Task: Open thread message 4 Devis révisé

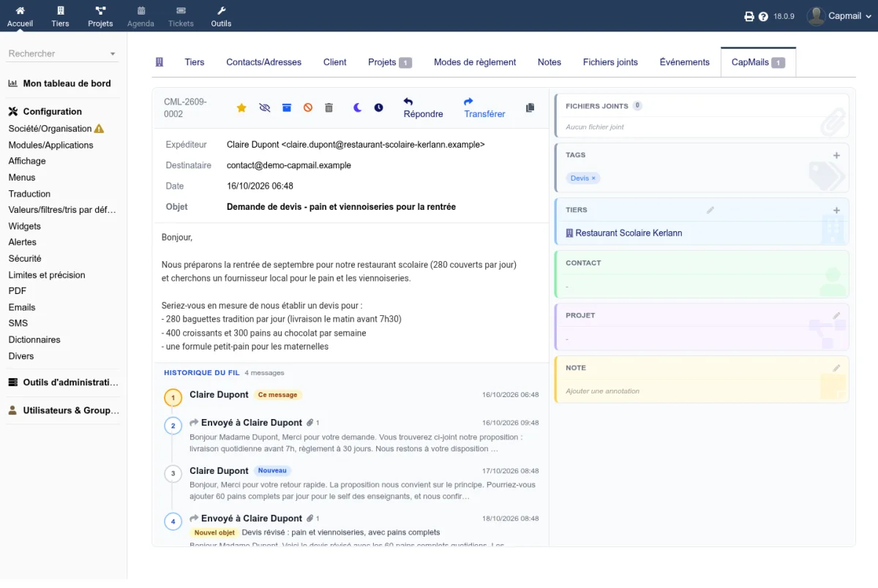Action: tap(351, 529)
